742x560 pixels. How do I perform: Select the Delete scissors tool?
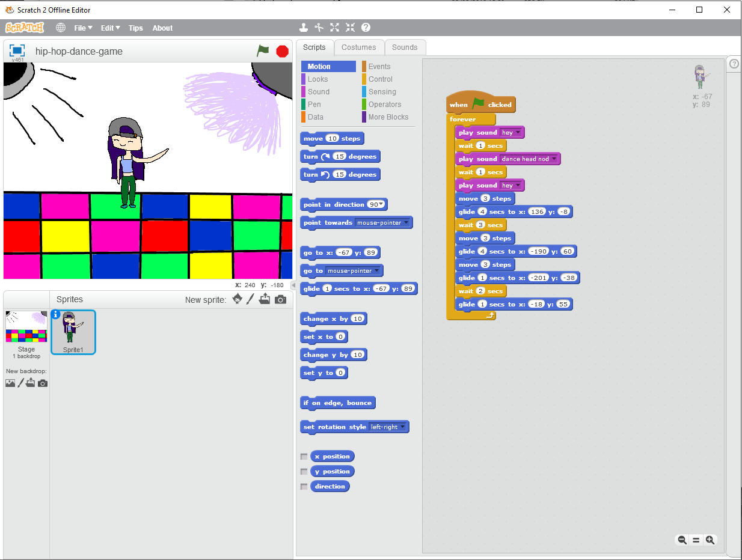(x=319, y=28)
